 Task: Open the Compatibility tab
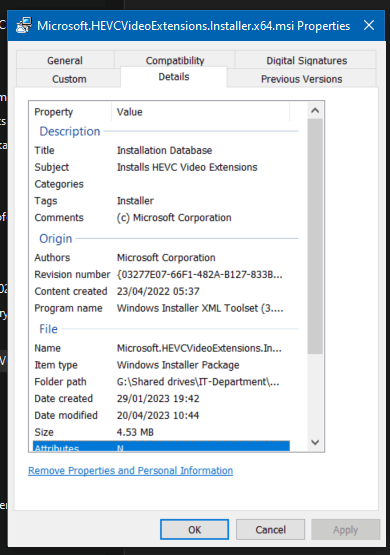tap(175, 59)
